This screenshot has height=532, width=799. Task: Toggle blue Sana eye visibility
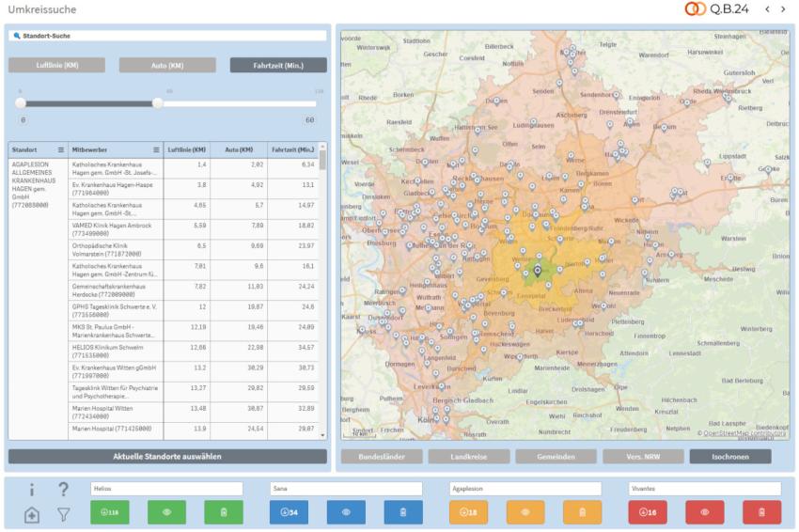click(x=346, y=512)
